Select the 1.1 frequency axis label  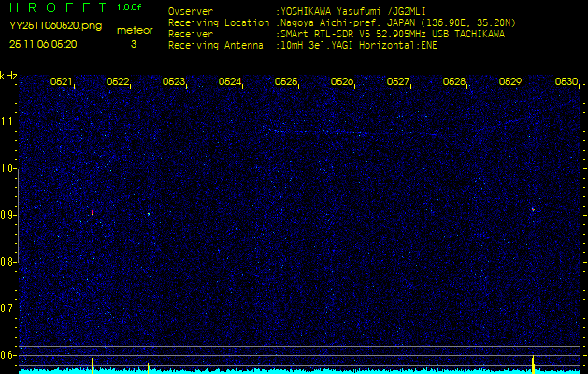click(x=8, y=122)
